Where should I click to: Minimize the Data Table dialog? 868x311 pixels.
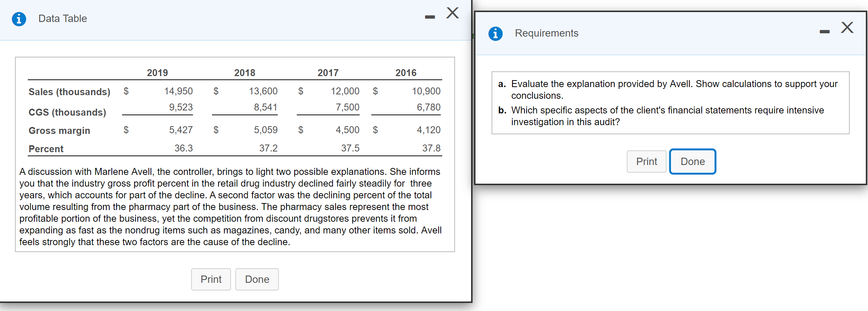430,17
